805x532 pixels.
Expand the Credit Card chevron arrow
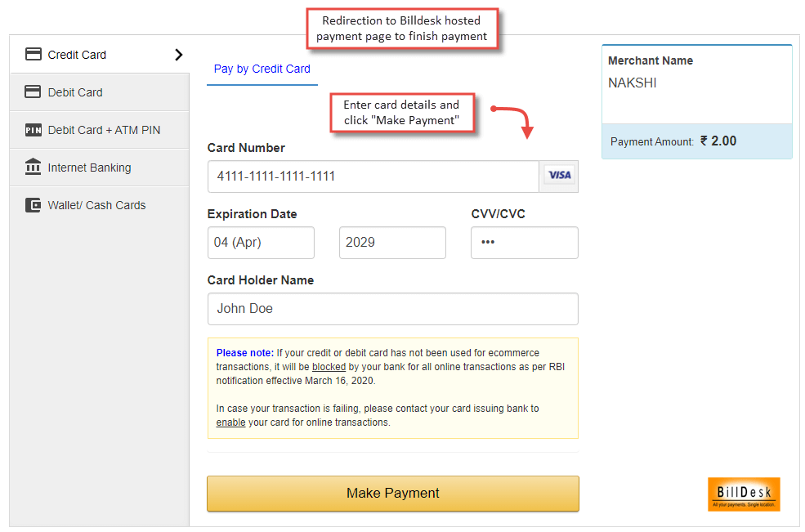(177, 54)
